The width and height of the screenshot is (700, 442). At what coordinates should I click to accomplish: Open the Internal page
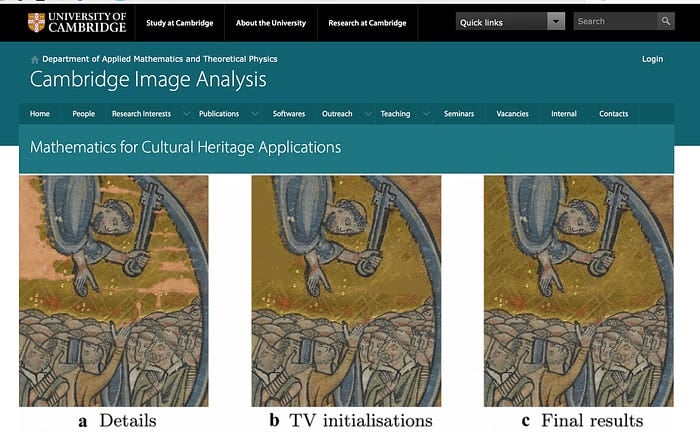(564, 114)
